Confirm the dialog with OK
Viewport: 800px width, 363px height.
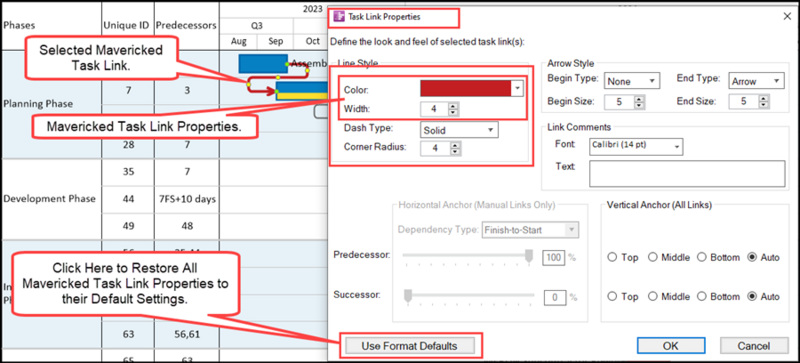click(x=670, y=346)
